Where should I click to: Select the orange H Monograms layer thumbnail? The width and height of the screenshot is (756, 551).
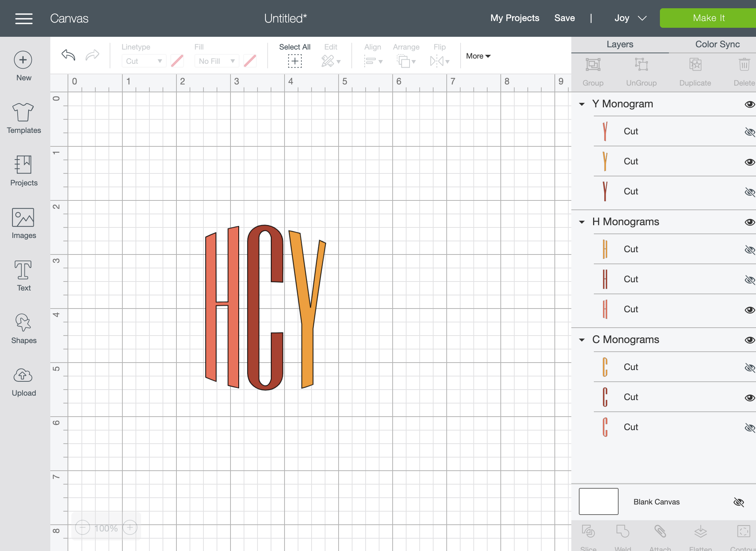point(605,249)
